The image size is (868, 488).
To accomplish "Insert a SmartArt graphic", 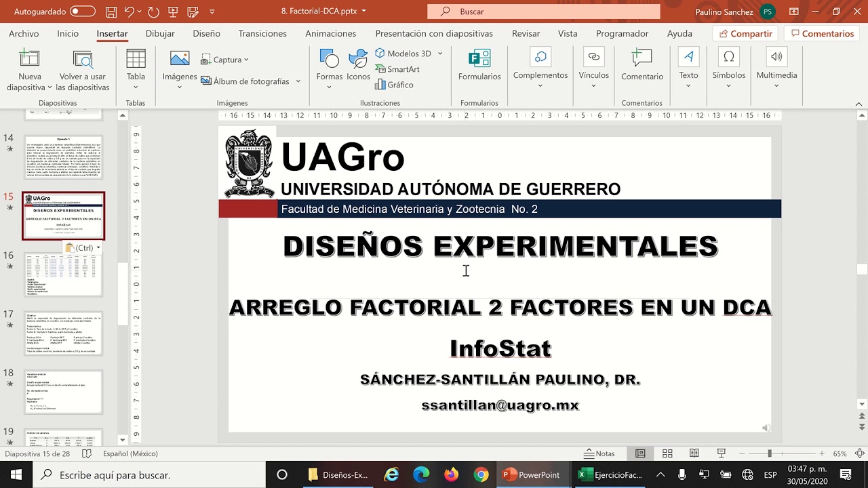I will [x=397, y=69].
